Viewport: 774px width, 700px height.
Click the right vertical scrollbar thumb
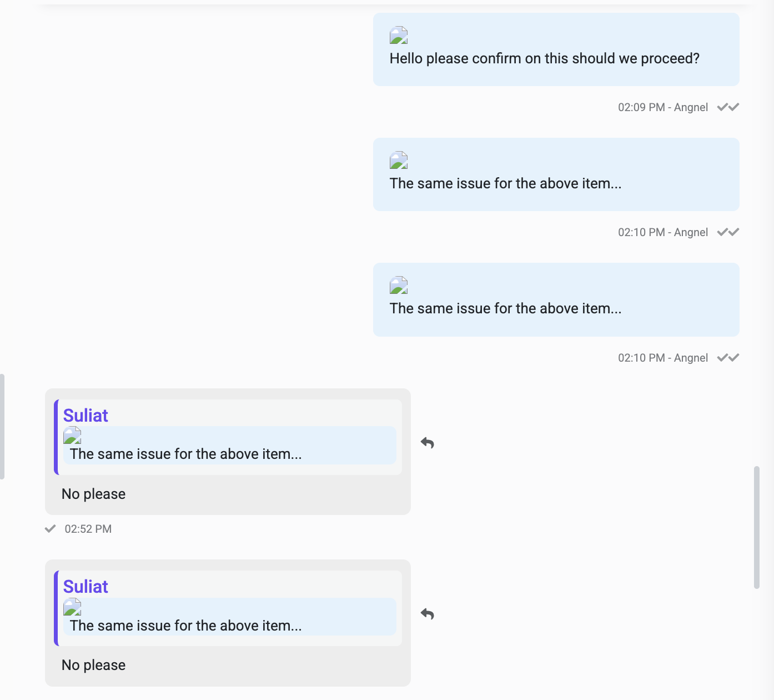(756, 527)
